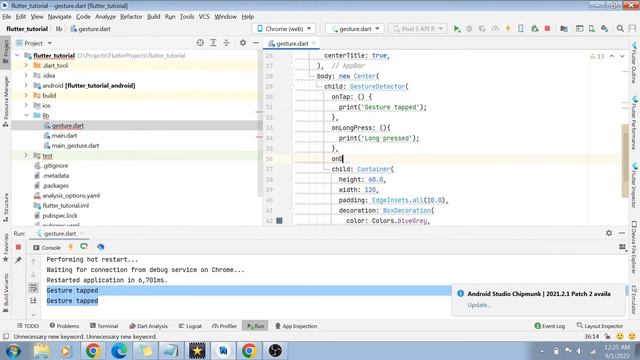Expand the ios folder
640x360 pixels.
pos(26,105)
